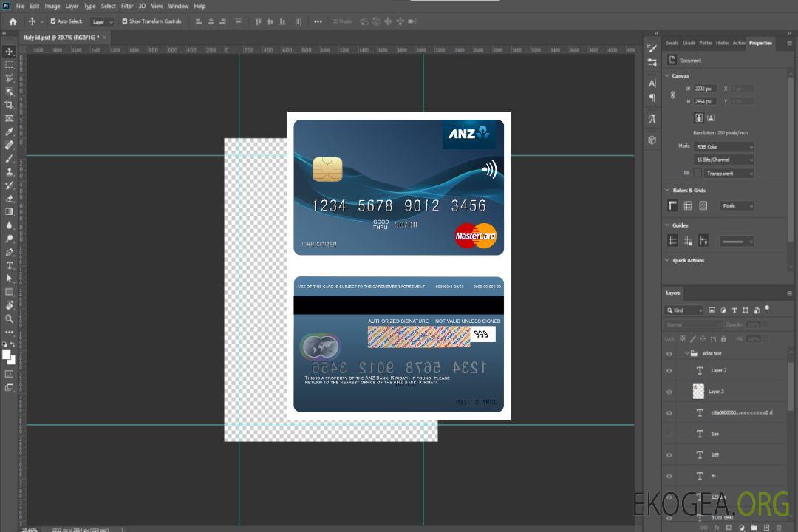The width and height of the screenshot is (798, 532).
Task: Click the options bar three-dots more button
Action: (x=318, y=21)
